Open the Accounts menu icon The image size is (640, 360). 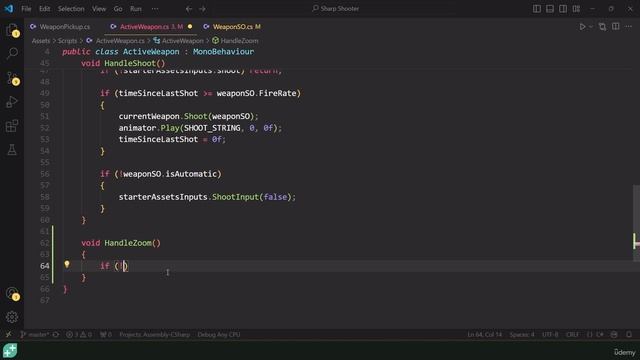12,293
